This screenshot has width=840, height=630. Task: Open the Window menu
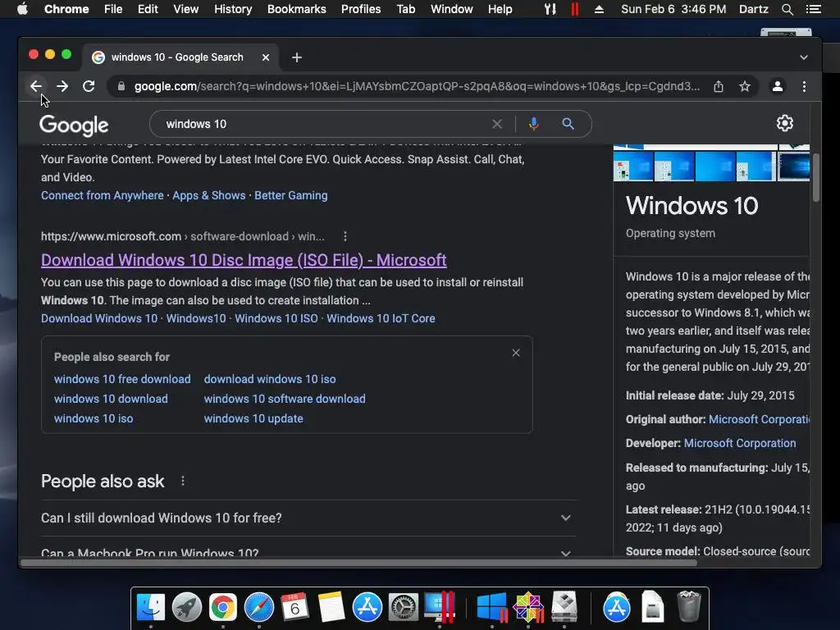tap(452, 9)
